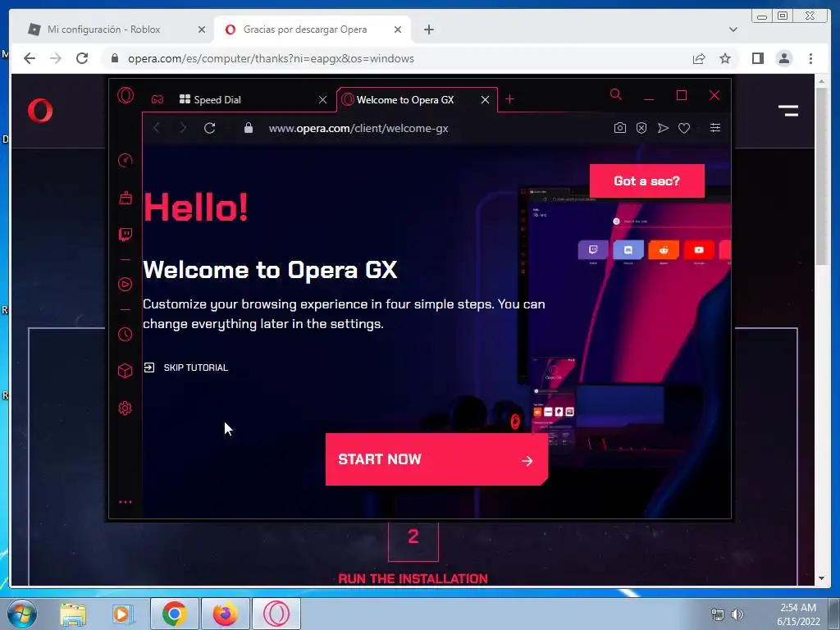Go forward in Chrome

point(56,58)
